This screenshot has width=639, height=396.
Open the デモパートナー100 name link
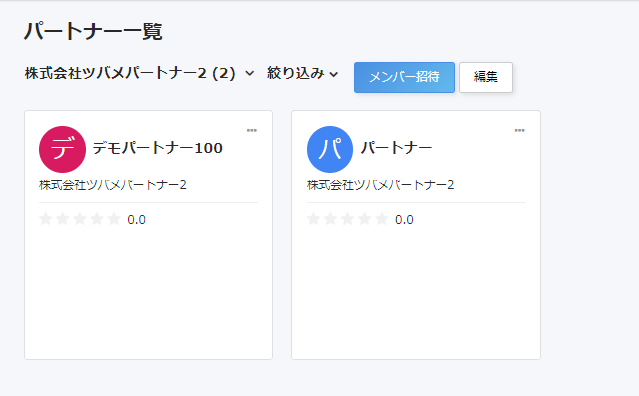[158, 148]
